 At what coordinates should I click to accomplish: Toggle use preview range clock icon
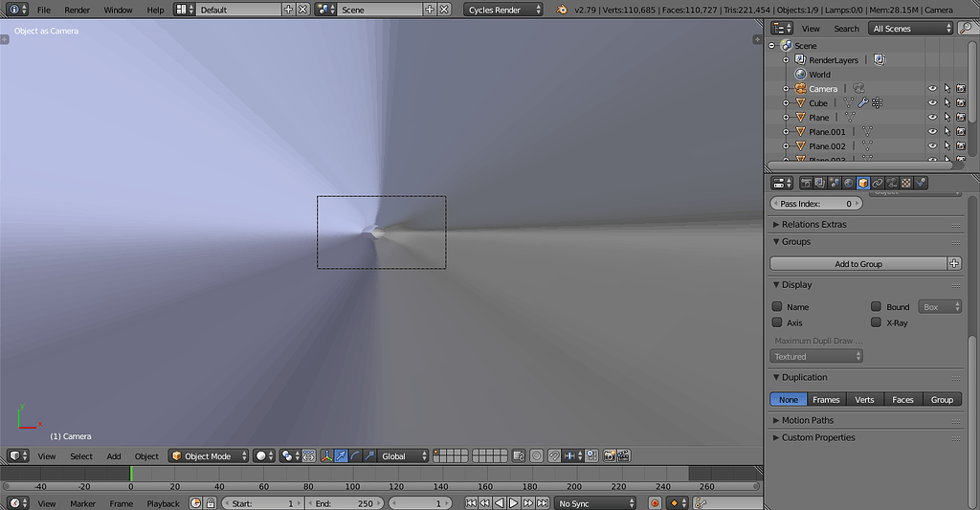[x=195, y=503]
